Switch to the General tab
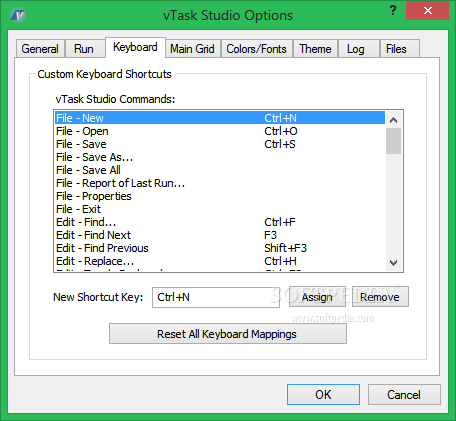 point(40,49)
